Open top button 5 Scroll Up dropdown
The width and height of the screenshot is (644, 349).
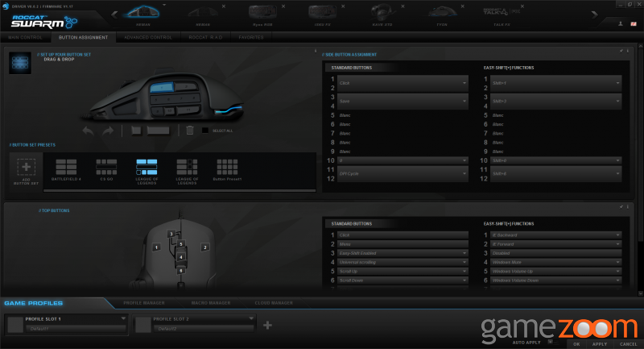pos(402,272)
